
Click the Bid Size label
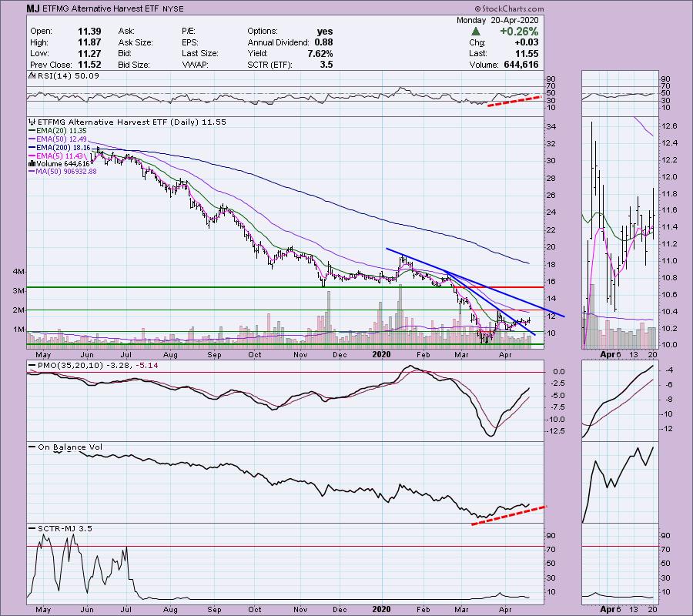click(134, 65)
